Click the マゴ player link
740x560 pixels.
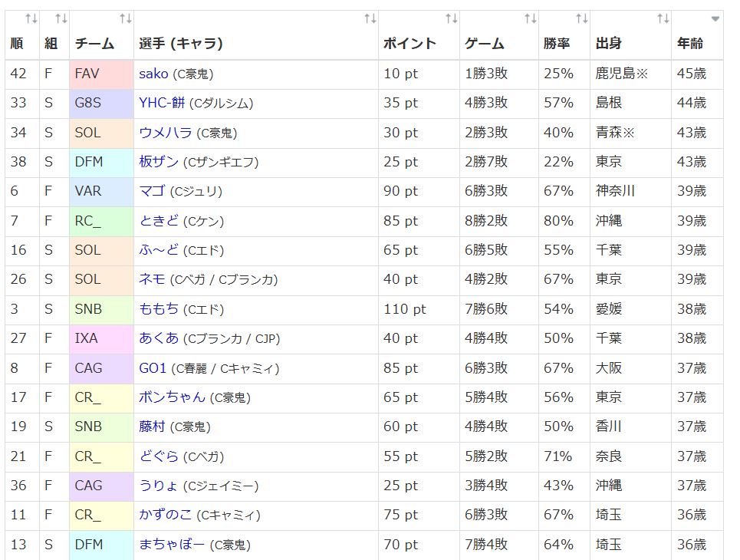point(152,191)
